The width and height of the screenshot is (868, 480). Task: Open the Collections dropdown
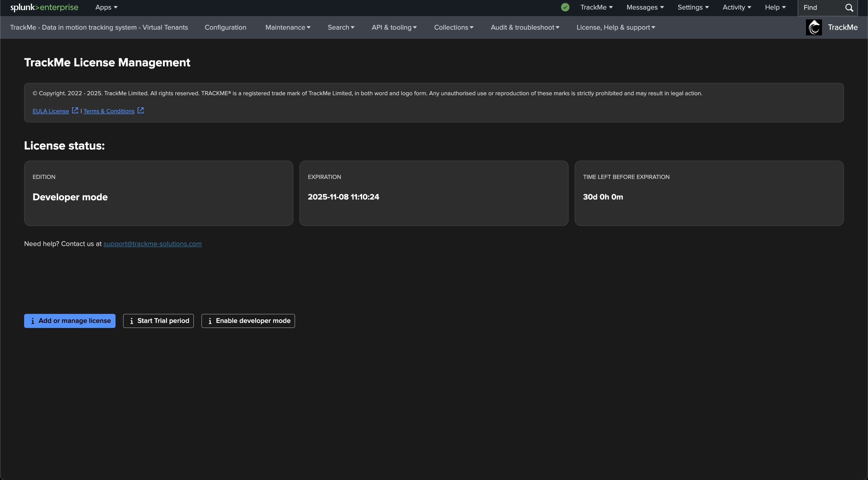pos(454,27)
